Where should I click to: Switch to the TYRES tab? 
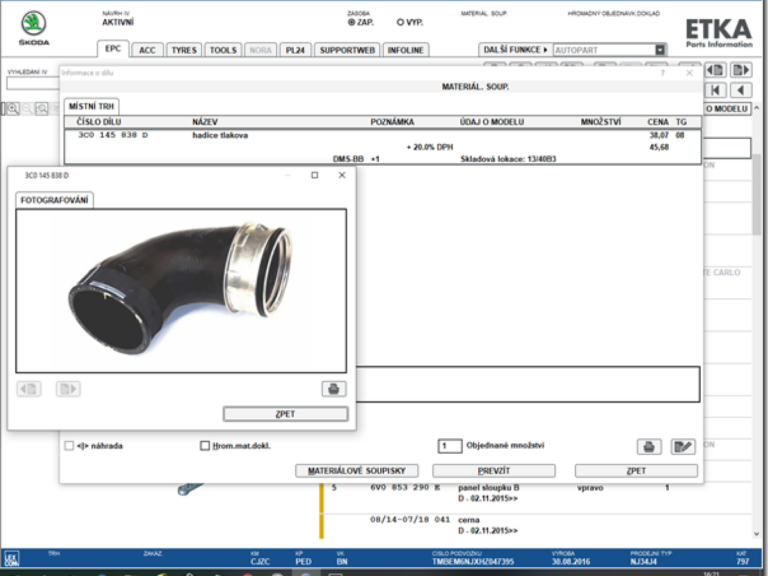click(x=184, y=50)
